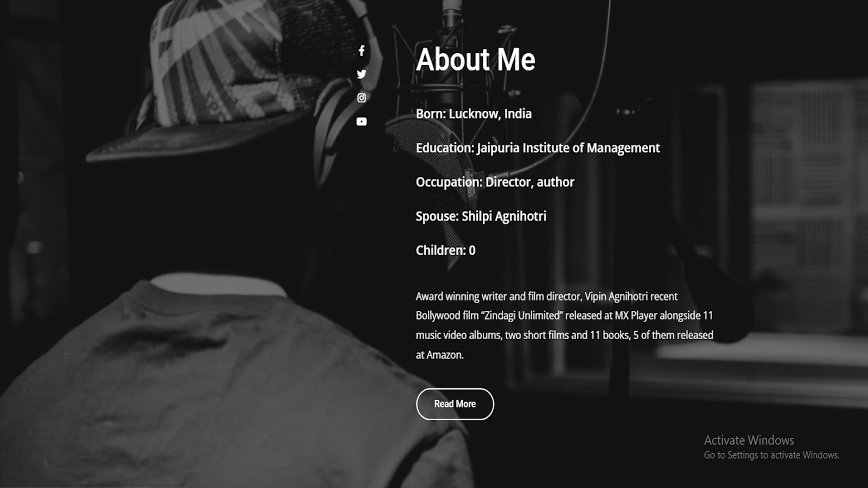Open the YouTube channel icon
This screenshot has width=868, height=488.
click(x=361, y=121)
